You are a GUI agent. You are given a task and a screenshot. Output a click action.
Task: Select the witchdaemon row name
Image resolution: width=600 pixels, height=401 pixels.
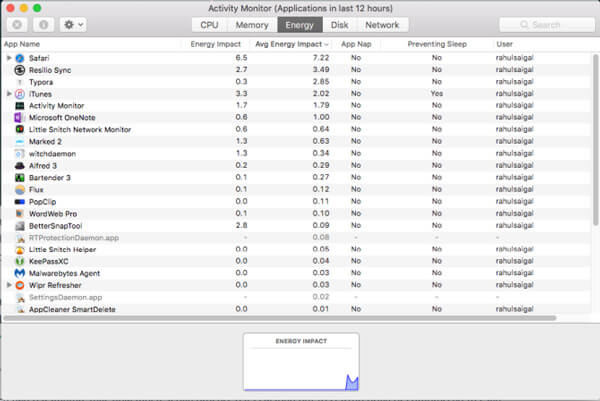point(52,154)
